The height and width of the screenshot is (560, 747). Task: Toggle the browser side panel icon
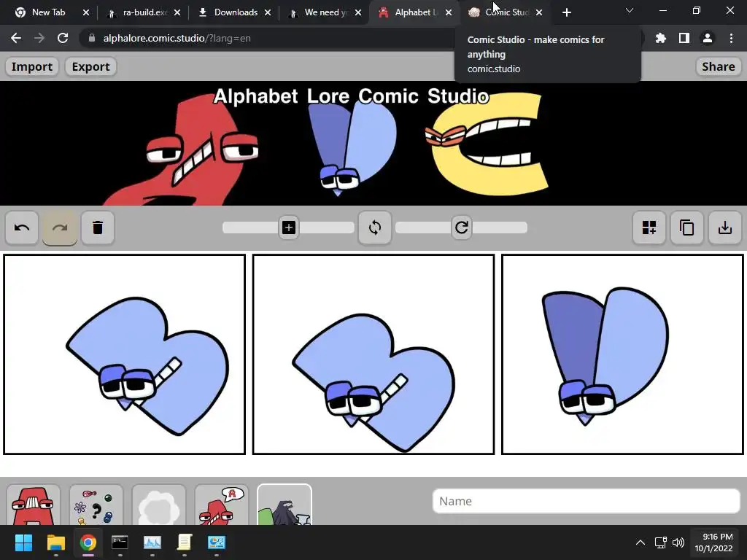pyautogui.click(x=684, y=38)
